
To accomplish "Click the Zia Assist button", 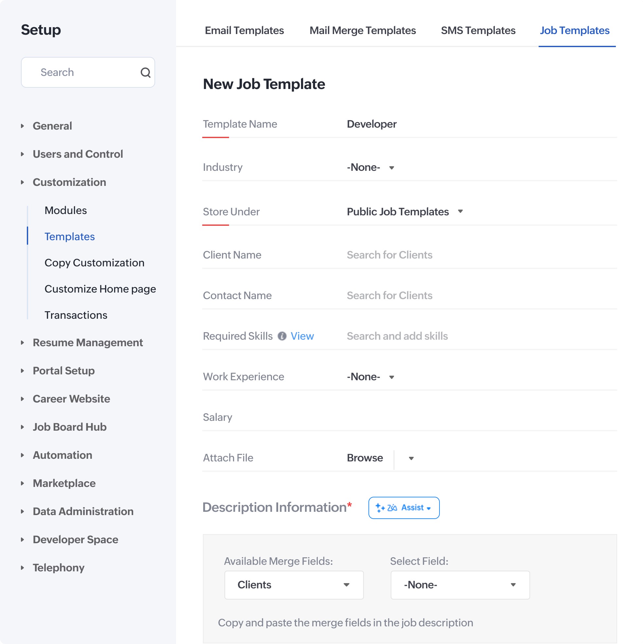I will tap(404, 508).
